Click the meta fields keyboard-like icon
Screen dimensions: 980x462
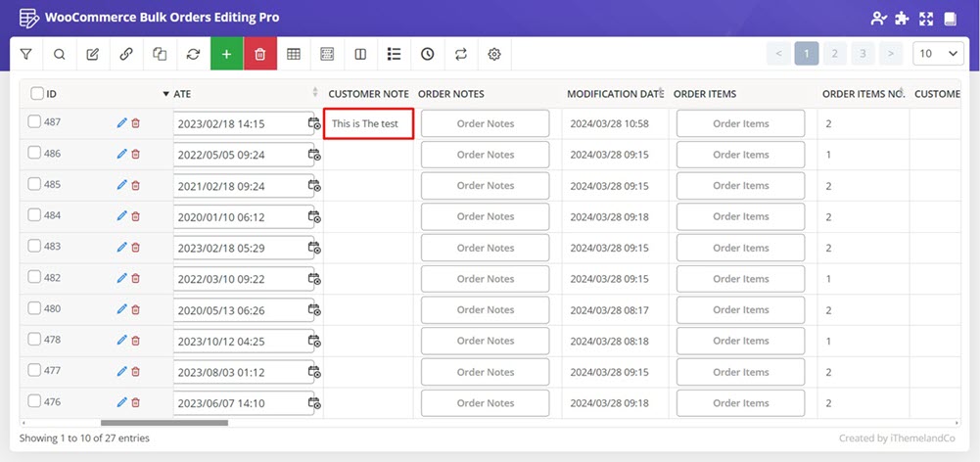tap(327, 54)
